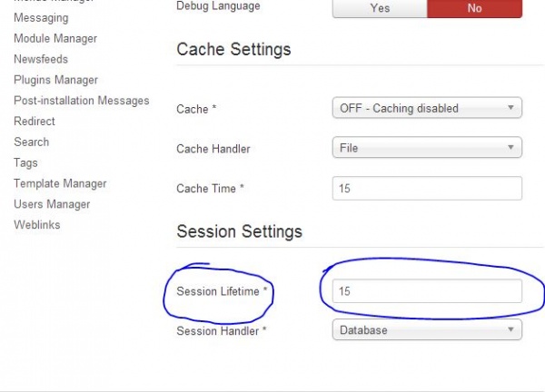Open the Cache dropdown

pos(427,108)
